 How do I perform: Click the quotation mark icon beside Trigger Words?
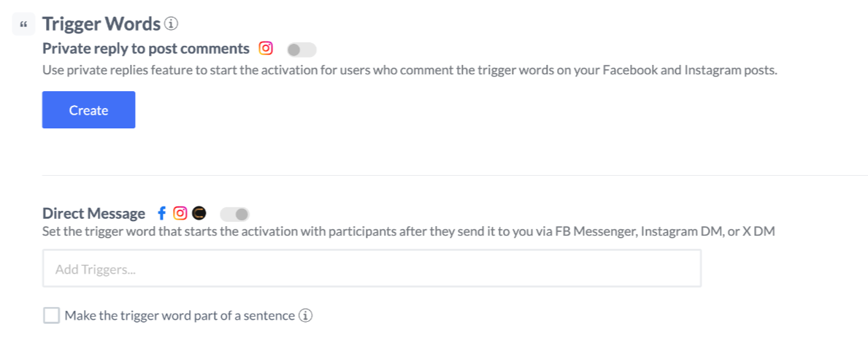pos(23,26)
